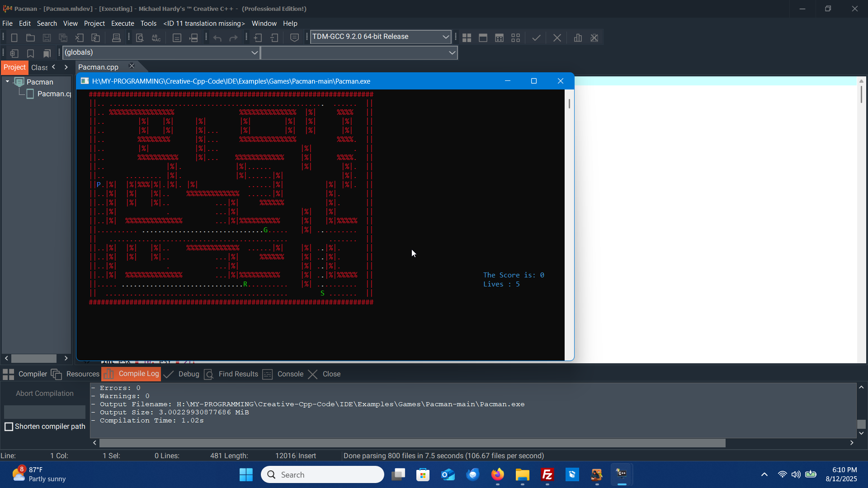Click Close in the bottom panel

[331, 374]
